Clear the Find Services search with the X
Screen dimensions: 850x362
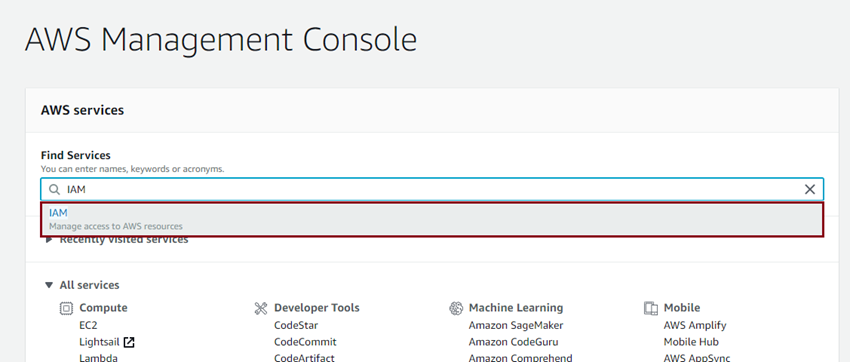[809, 189]
